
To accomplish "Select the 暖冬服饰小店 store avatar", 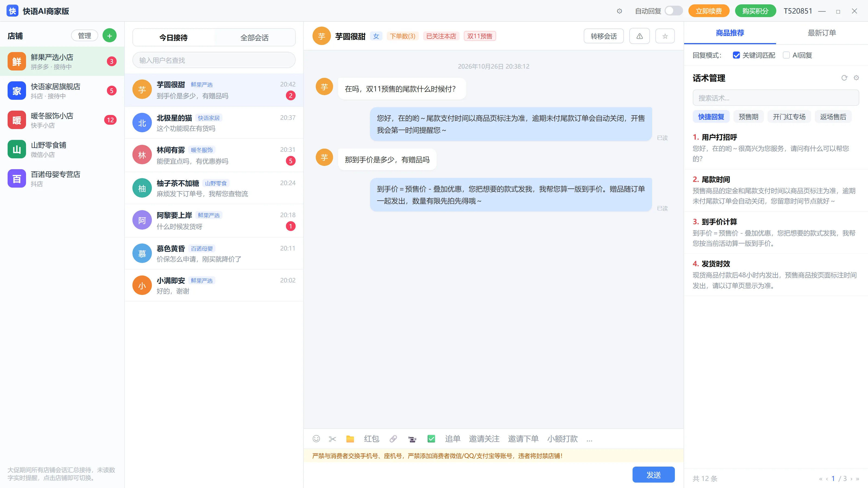I will (x=17, y=120).
